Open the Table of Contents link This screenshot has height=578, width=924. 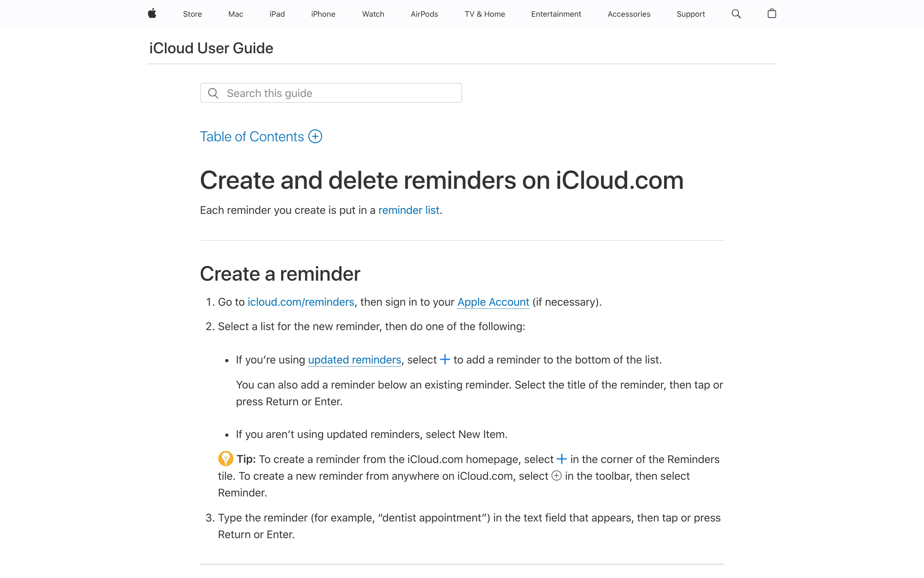point(252,136)
